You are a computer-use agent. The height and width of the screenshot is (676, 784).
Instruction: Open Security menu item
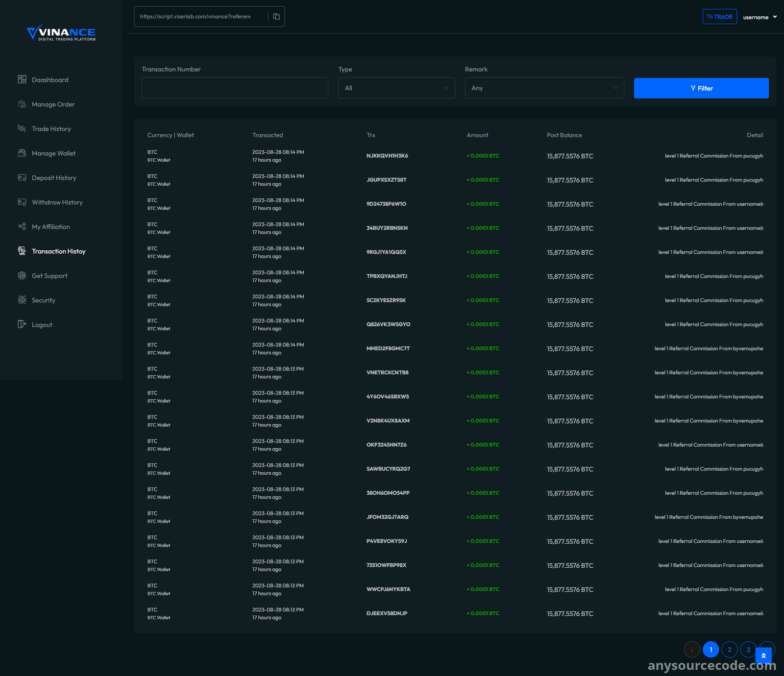[x=44, y=300]
